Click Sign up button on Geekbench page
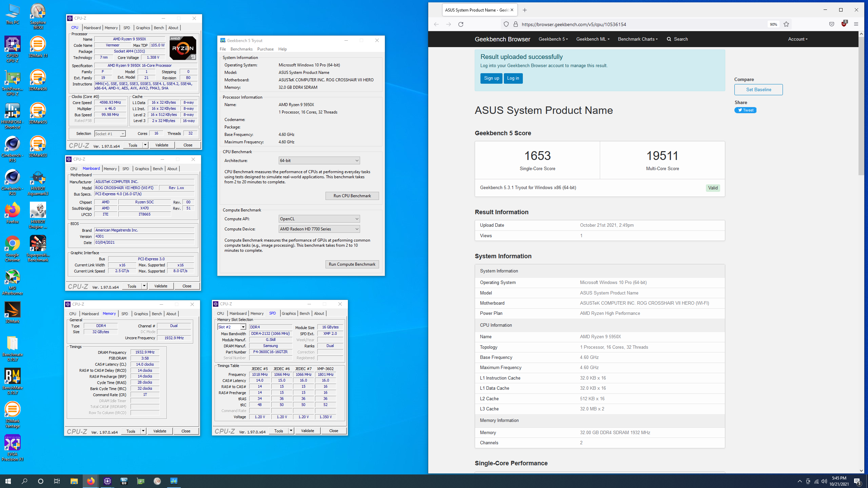The image size is (868, 488). 491,78
